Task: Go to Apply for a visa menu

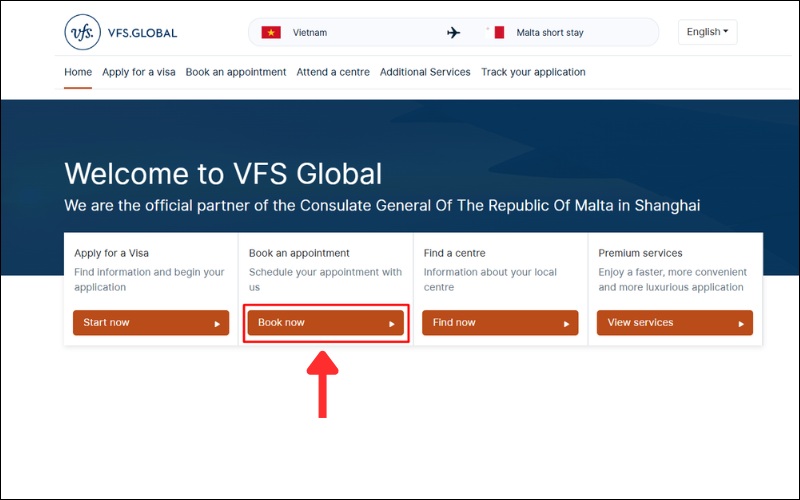Action: coord(139,72)
